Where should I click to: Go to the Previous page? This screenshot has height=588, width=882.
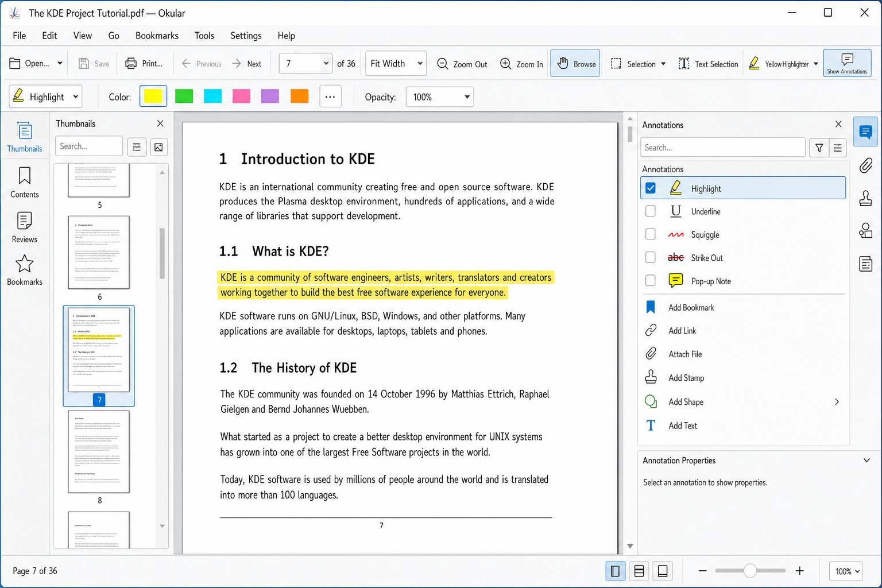[x=202, y=64]
